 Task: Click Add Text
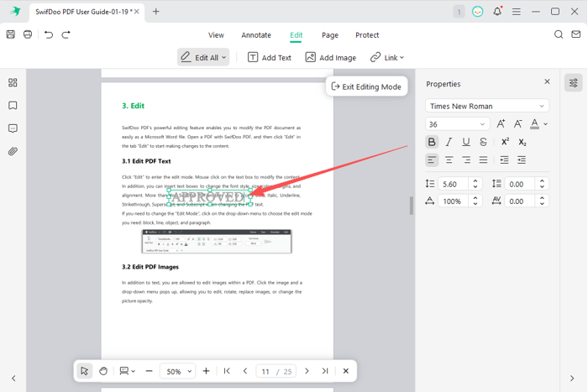pos(270,58)
